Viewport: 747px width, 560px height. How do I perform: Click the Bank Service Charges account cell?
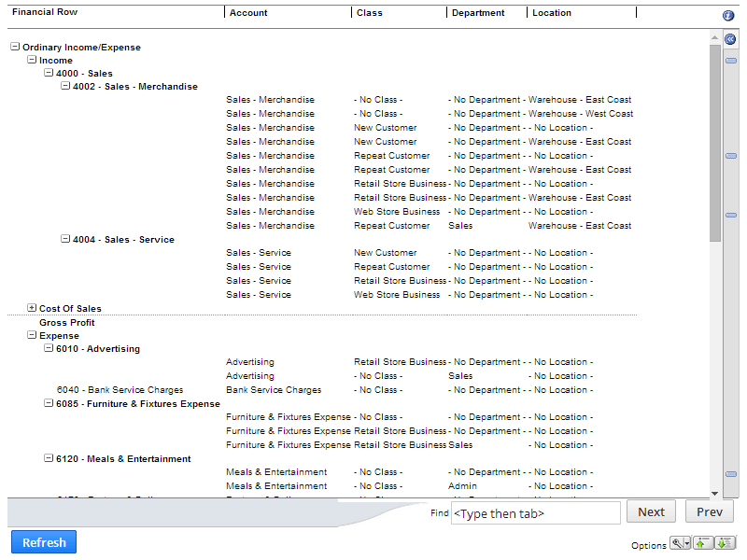tap(274, 390)
